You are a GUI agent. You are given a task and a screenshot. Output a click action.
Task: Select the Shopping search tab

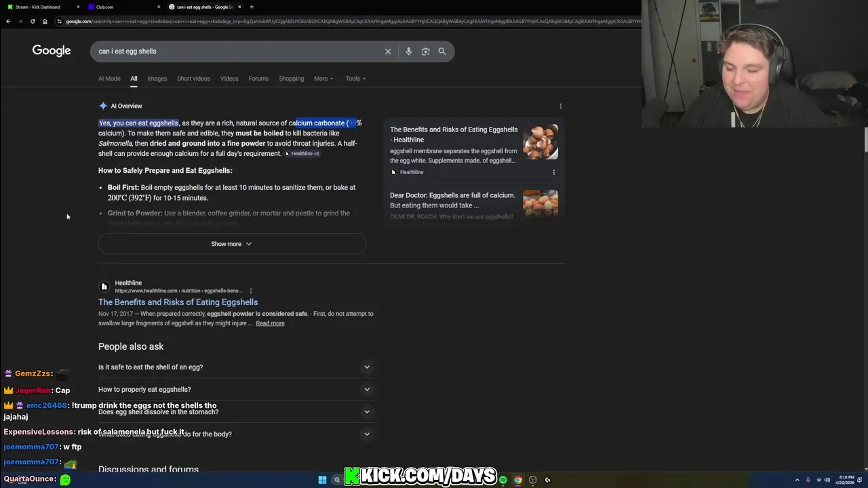click(292, 79)
